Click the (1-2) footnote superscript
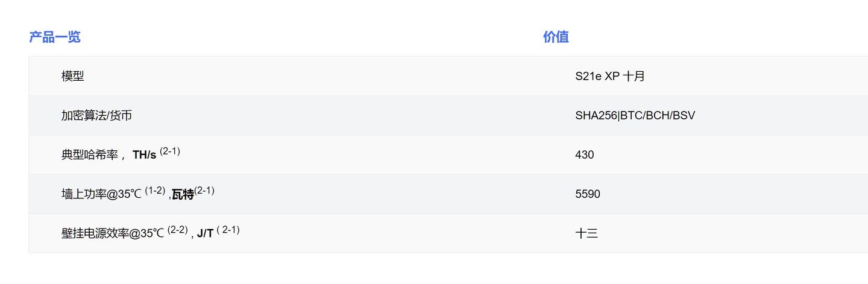The height and width of the screenshot is (284, 868). coord(155,191)
